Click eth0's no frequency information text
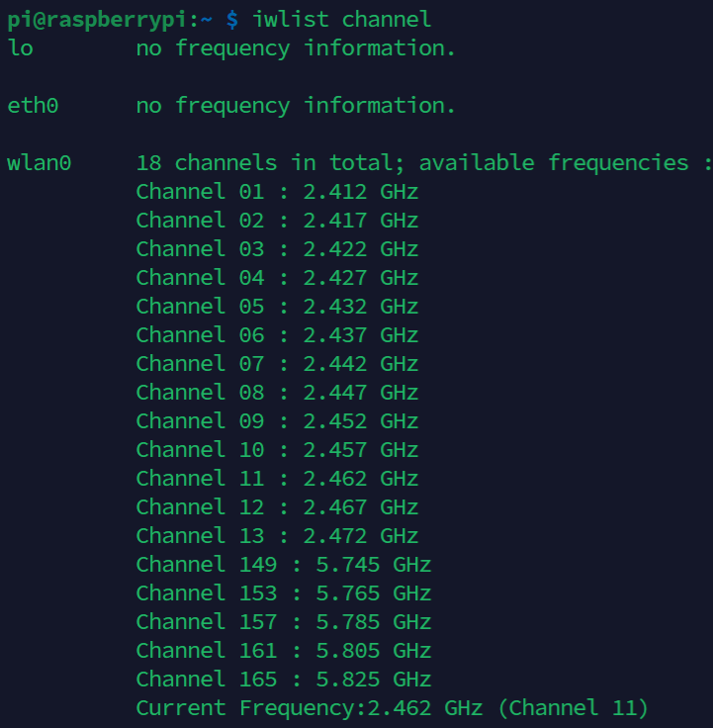 coord(296,106)
